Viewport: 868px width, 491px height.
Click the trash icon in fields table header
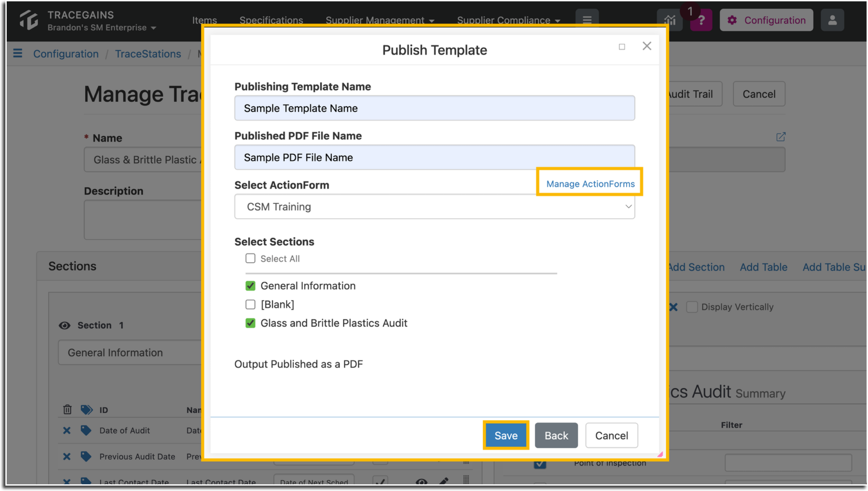(67, 409)
